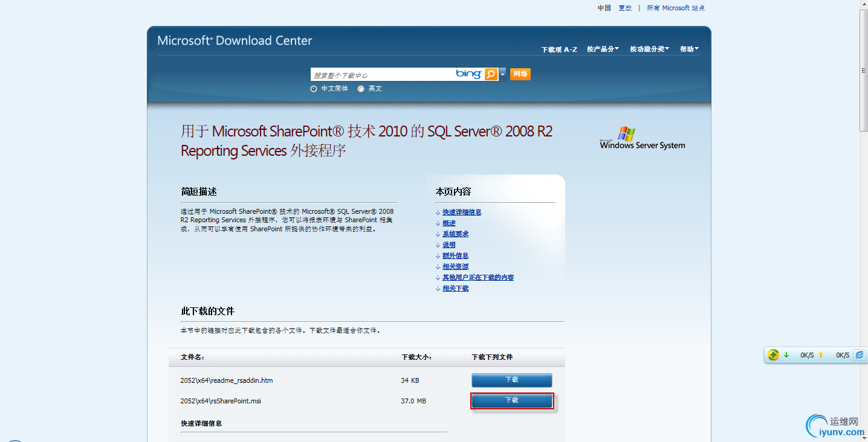Viewport: 868px width, 442px height.
Task: Click the 更改 region link
Action: coord(625,8)
